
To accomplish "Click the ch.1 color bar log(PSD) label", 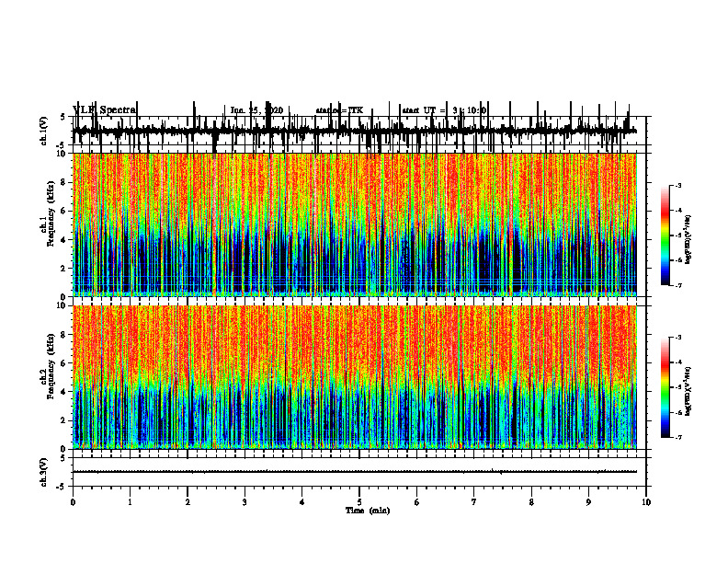I will pos(688,240).
